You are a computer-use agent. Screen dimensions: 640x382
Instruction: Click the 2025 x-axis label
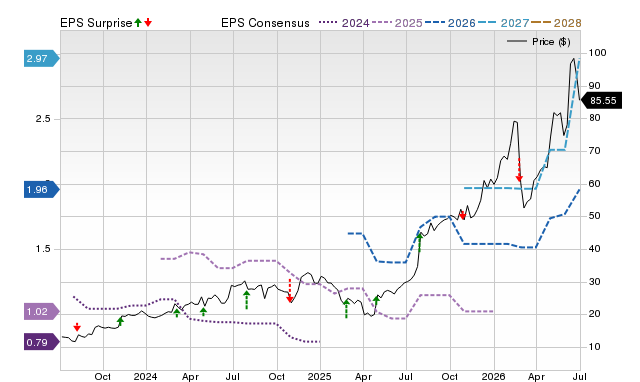(x=319, y=376)
